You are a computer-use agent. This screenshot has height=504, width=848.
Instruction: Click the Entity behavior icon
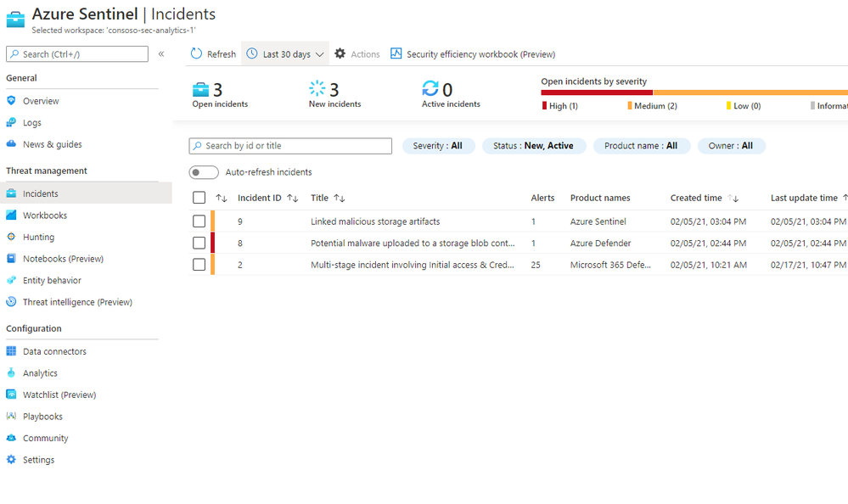click(11, 280)
